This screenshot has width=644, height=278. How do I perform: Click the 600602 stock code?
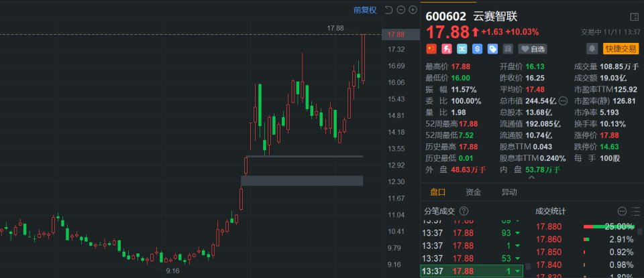[446, 16]
